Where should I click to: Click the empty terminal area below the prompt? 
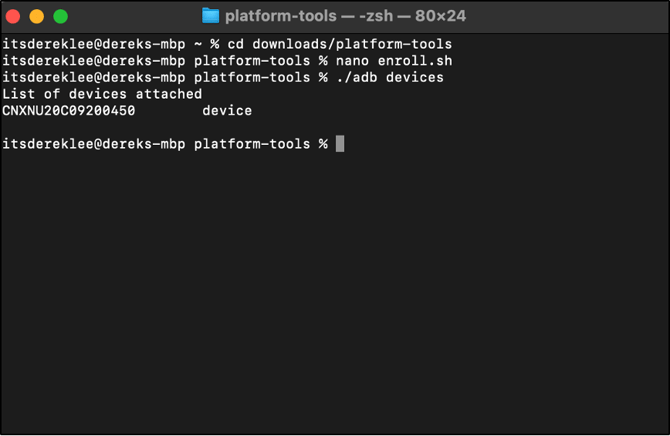point(335,291)
